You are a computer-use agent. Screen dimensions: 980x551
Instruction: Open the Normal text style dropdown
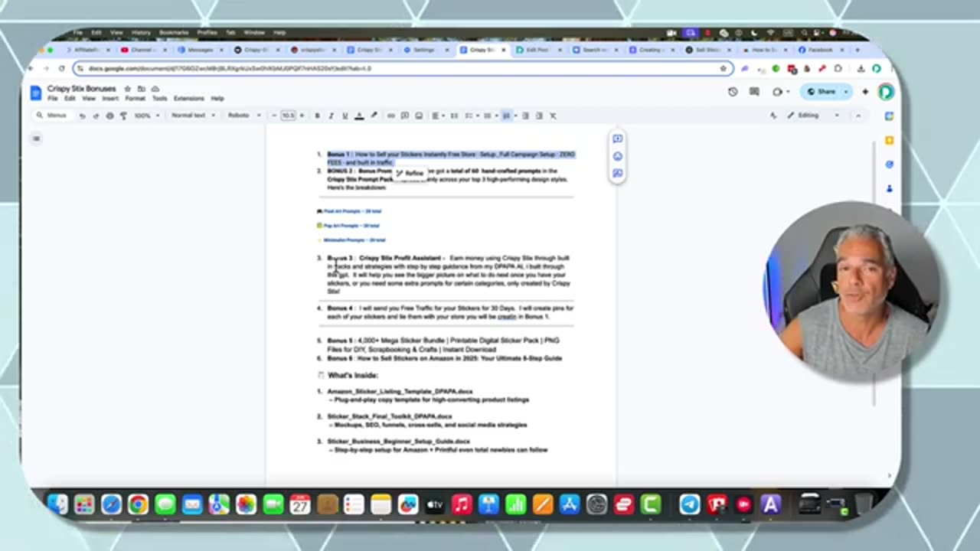point(192,116)
